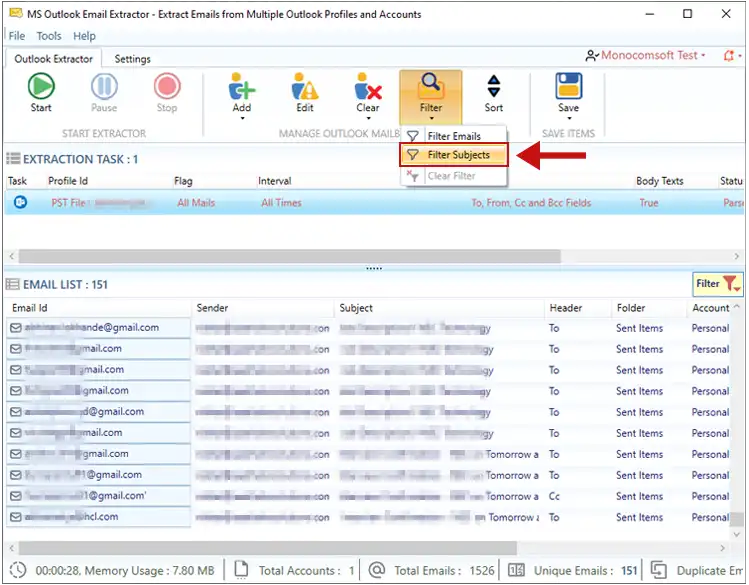The image size is (749, 585).
Task: Open dropdown arrow under Clear
Action: click(x=368, y=118)
